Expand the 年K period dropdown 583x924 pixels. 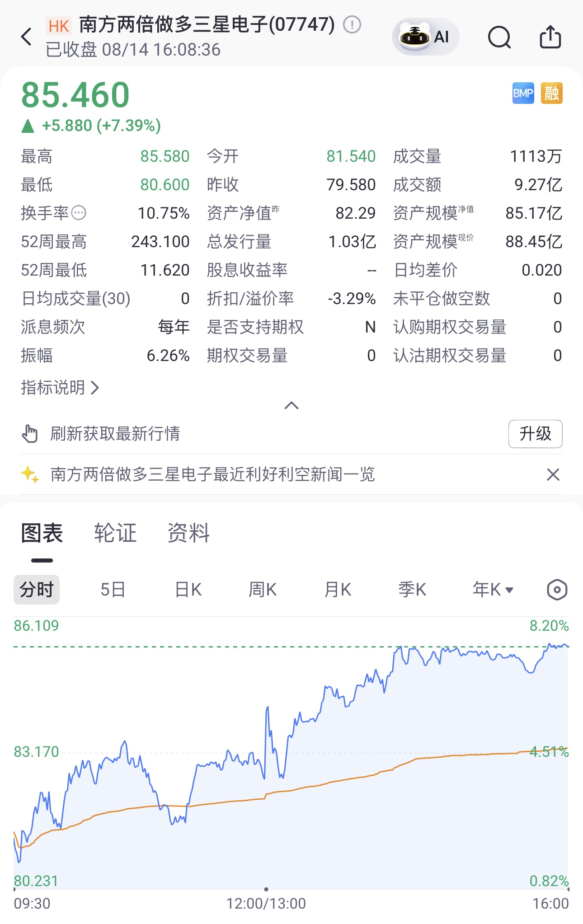click(493, 590)
